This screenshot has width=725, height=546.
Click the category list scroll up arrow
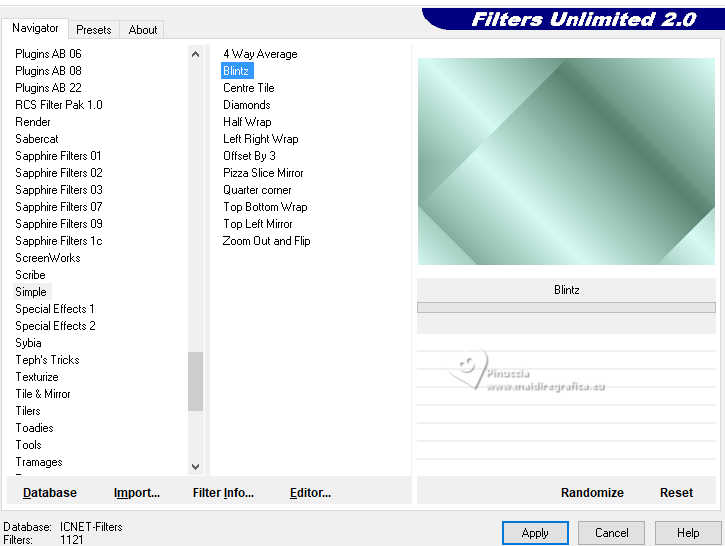point(196,54)
